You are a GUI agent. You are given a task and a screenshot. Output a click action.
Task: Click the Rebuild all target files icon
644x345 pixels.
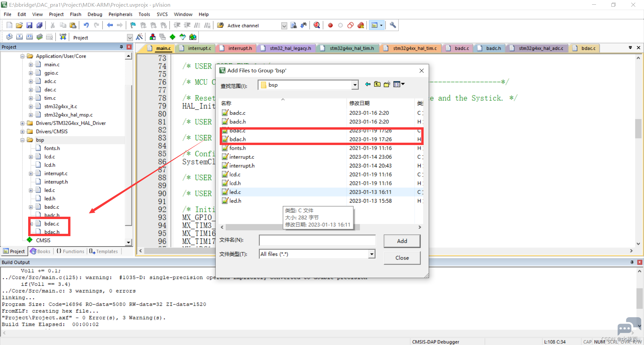coord(30,37)
